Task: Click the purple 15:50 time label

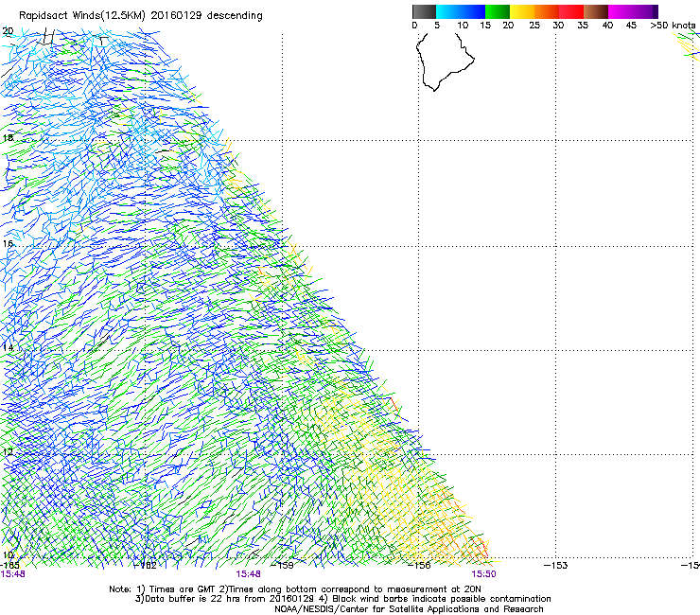Action: tap(484, 574)
